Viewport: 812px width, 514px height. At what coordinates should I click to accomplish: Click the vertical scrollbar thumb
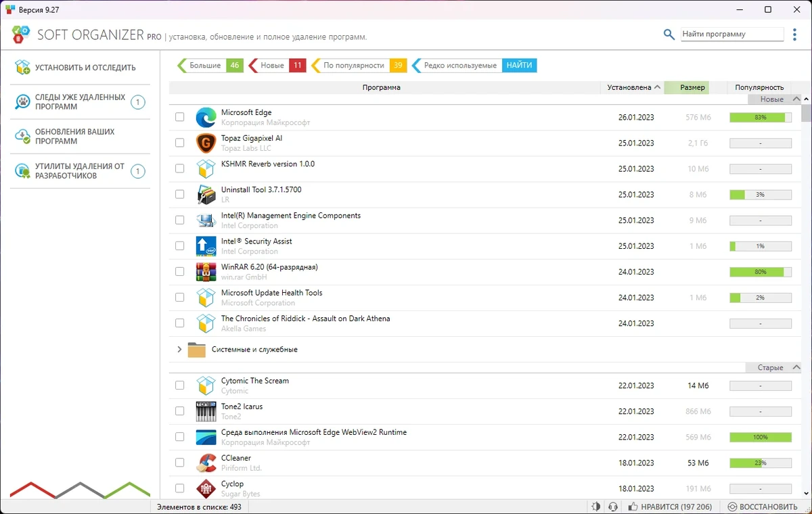[806, 112]
